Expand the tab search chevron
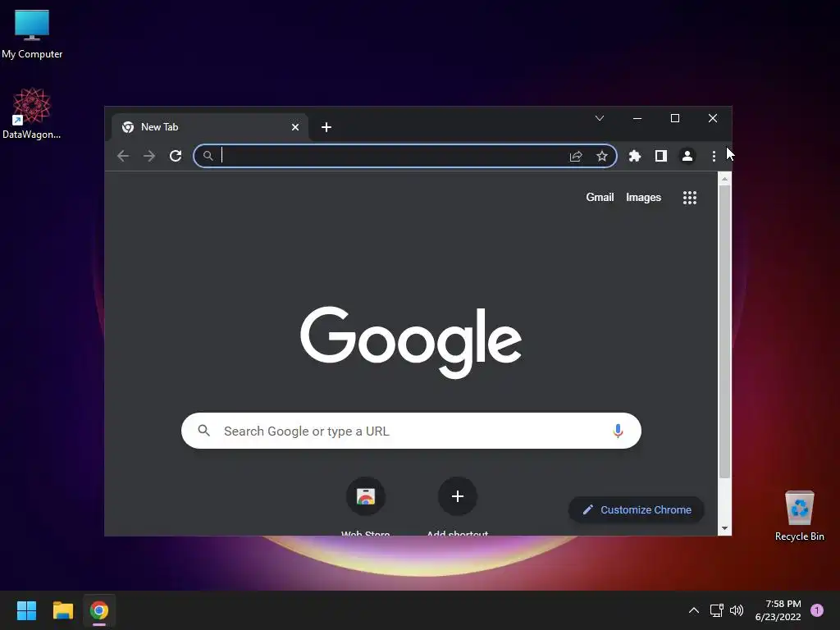This screenshot has width=840, height=630. tap(600, 118)
